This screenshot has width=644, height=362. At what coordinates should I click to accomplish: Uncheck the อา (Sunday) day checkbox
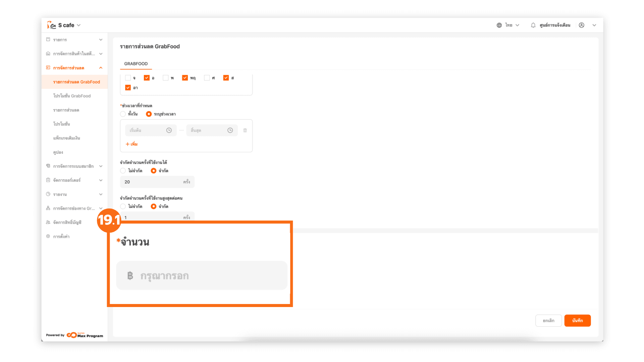[128, 88]
